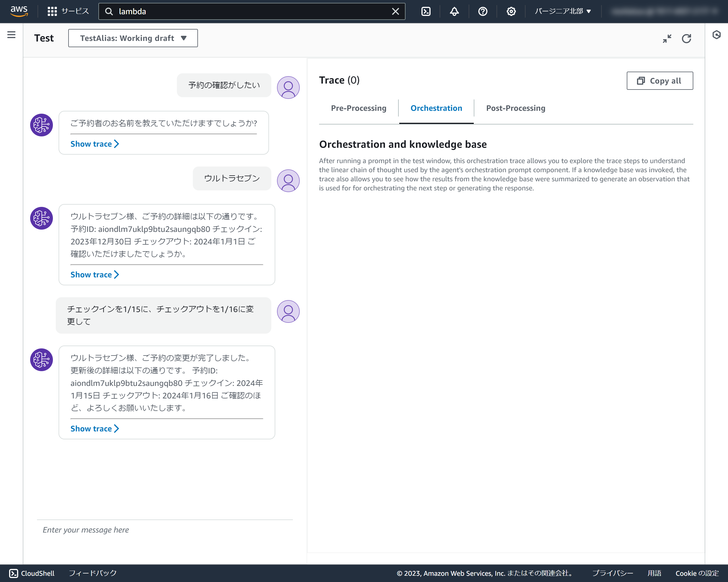Open the notifications bell
Screen dimensions: 728x582
[454, 11]
